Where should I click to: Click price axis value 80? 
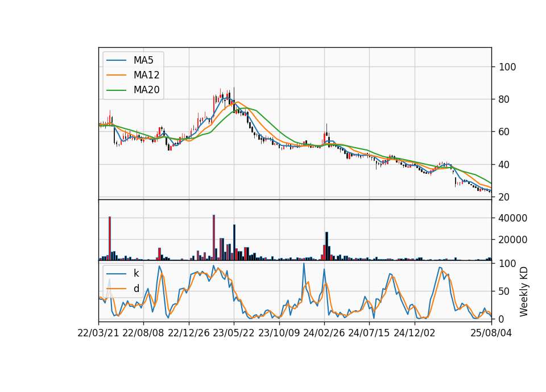tap(504, 99)
